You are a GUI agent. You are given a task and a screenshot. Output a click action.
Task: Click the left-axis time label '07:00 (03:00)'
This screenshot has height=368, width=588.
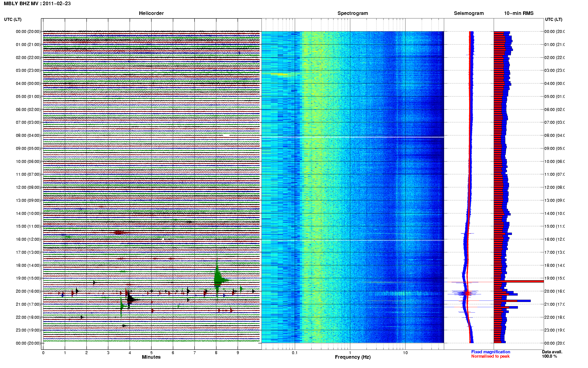[x=28, y=122]
